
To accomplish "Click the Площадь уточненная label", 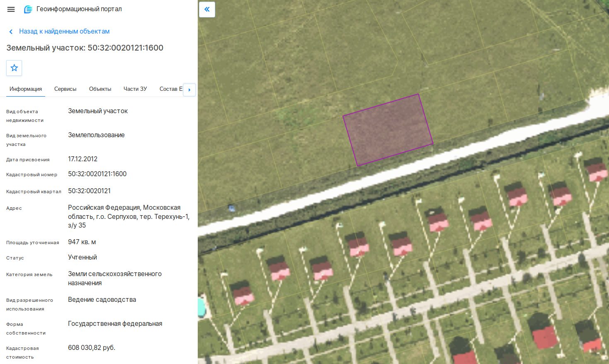I will click(x=32, y=243).
